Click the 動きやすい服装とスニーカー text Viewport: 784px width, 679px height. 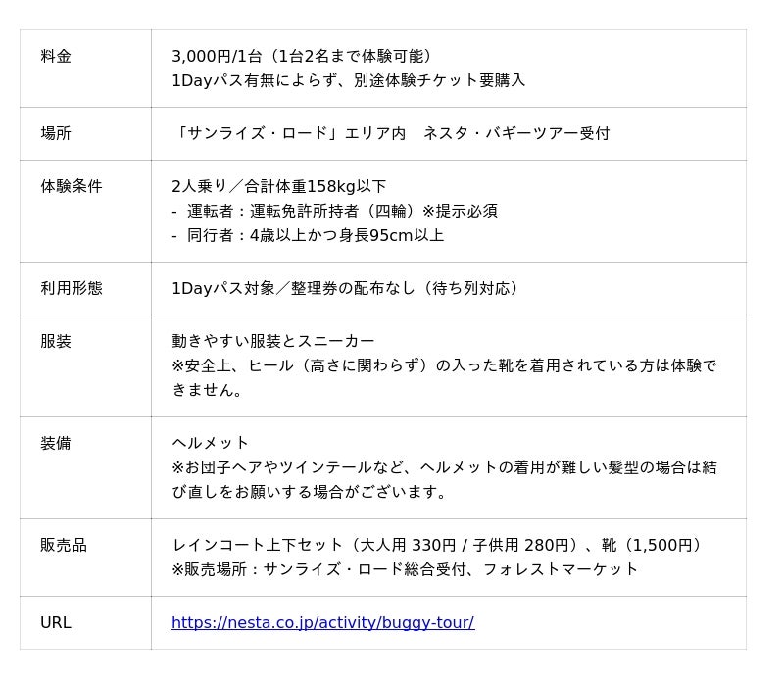pos(272,341)
